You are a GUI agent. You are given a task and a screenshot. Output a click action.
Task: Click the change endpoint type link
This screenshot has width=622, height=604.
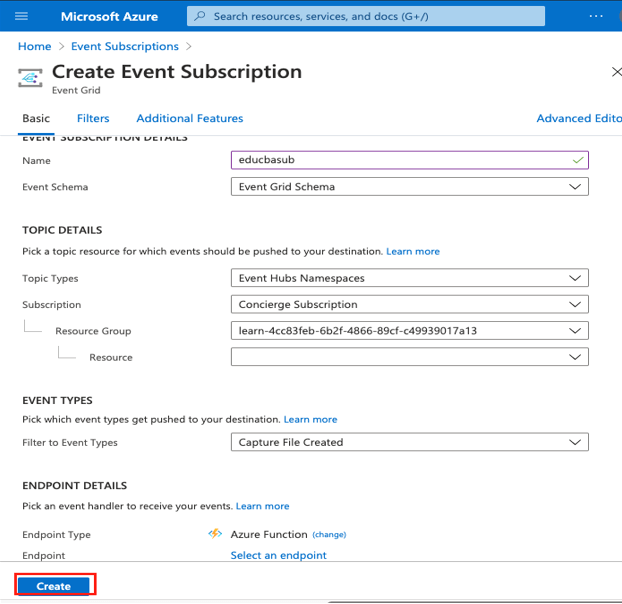(329, 535)
